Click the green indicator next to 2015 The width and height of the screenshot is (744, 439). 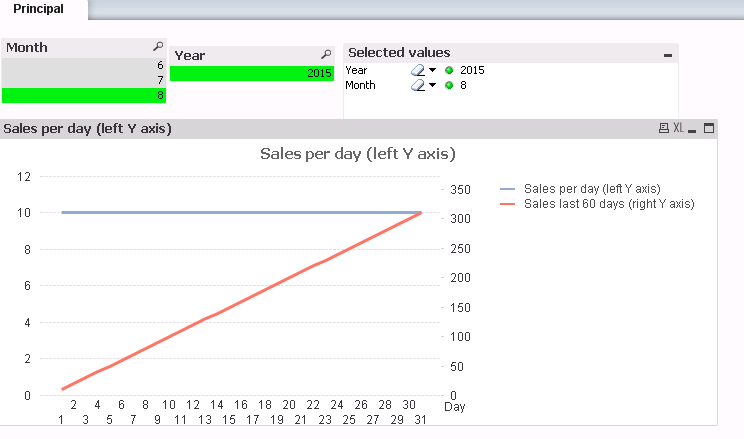(449, 70)
